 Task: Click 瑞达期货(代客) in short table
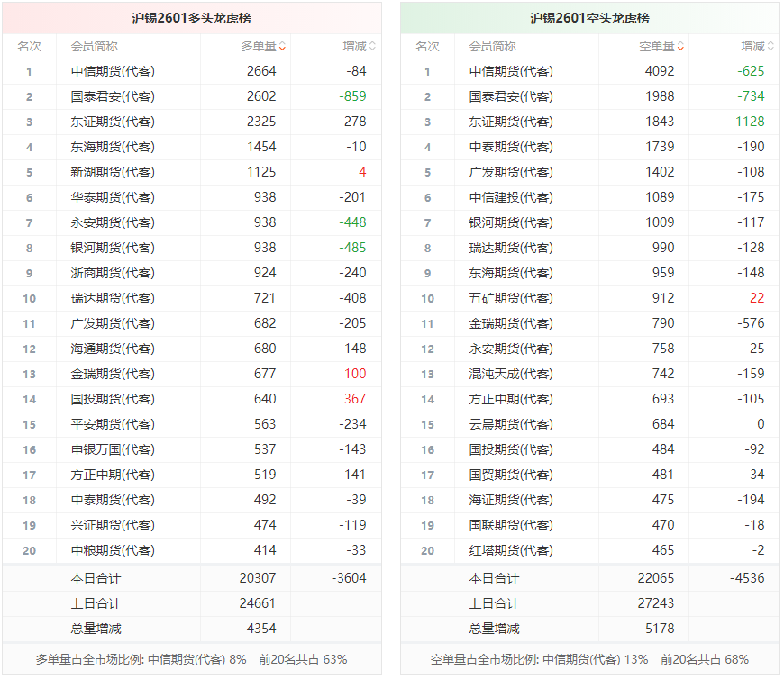tap(511, 248)
